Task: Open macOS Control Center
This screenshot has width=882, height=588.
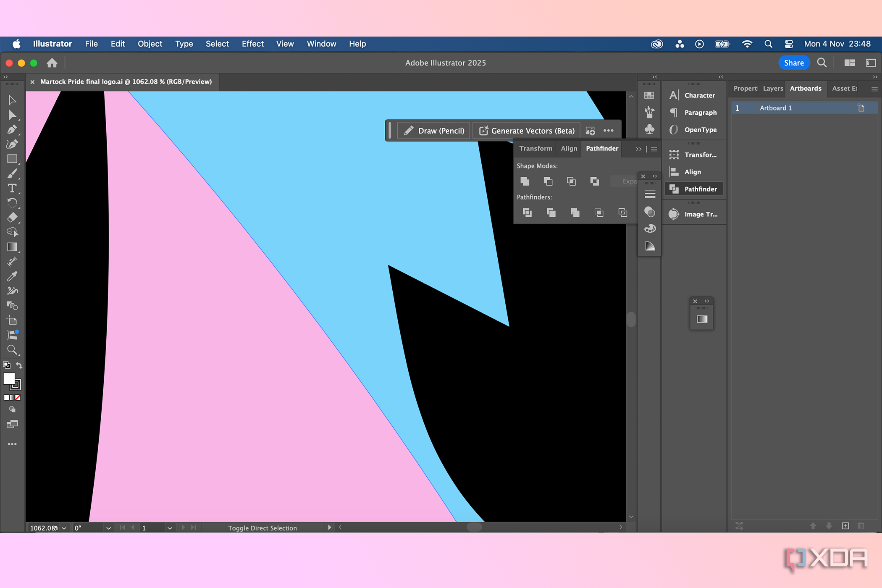Action: pyautogui.click(x=789, y=44)
